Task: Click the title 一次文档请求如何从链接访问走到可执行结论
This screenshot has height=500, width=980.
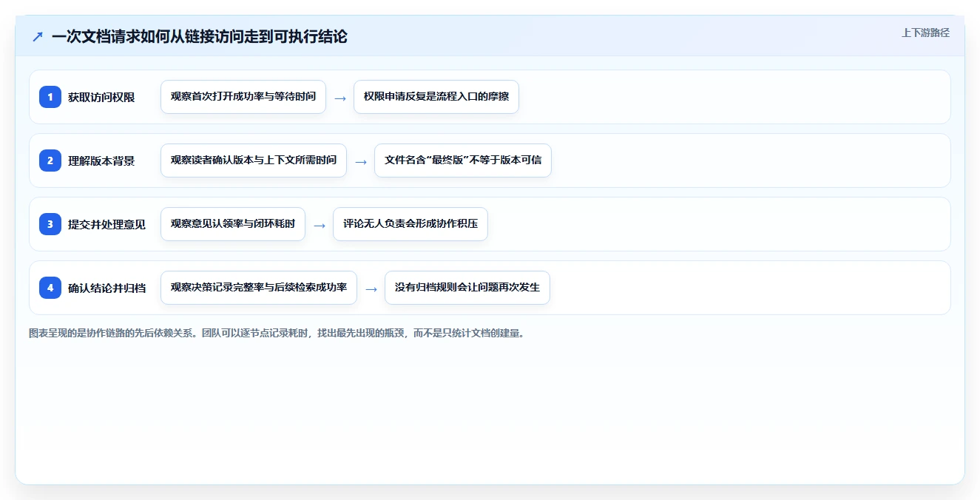Action: pyautogui.click(x=200, y=36)
